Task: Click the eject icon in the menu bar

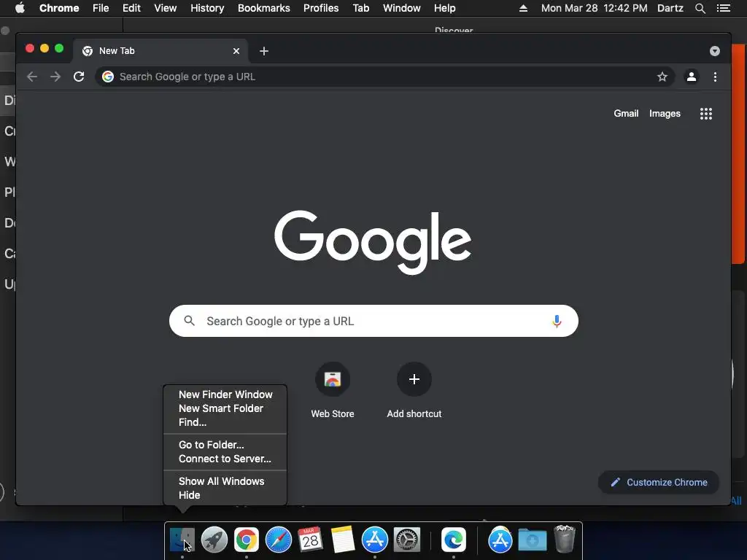Action: pos(523,8)
